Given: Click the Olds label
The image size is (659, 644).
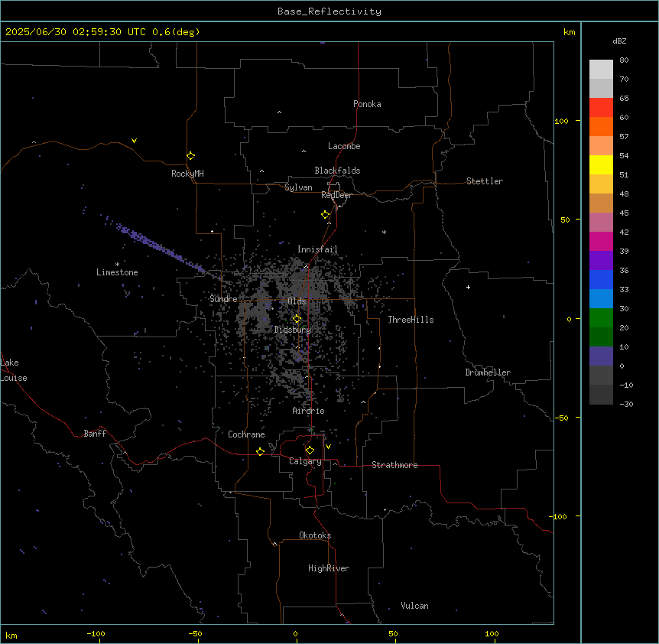Looking at the screenshot, I should pos(297,301).
